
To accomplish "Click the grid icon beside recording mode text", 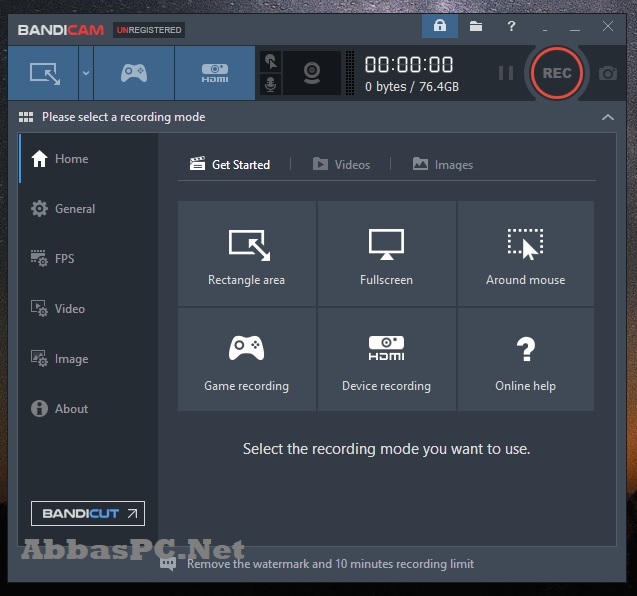I will 26,117.
